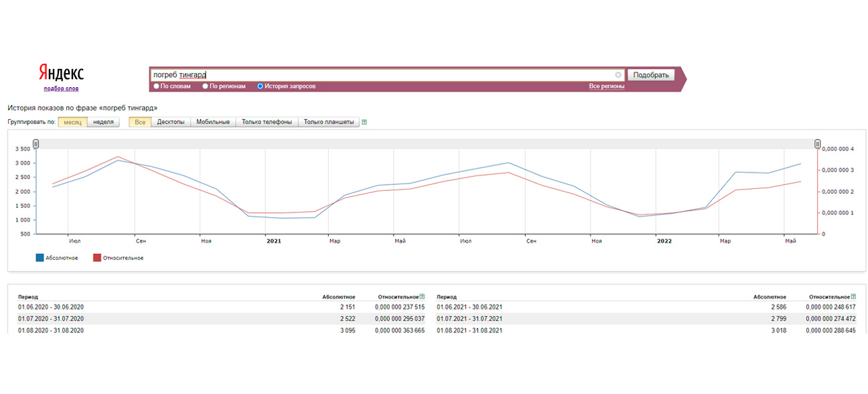
Task: Switch to the Только телефоны tab
Action: (267, 122)
